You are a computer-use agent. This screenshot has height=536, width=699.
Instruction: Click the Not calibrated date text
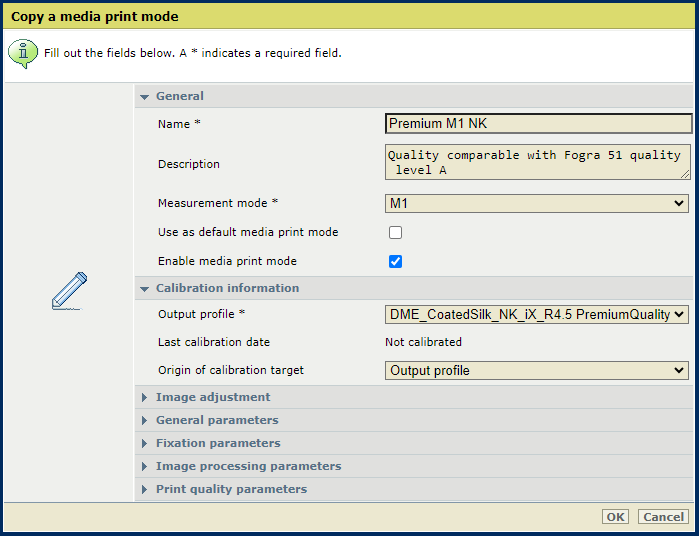[424, 342]
